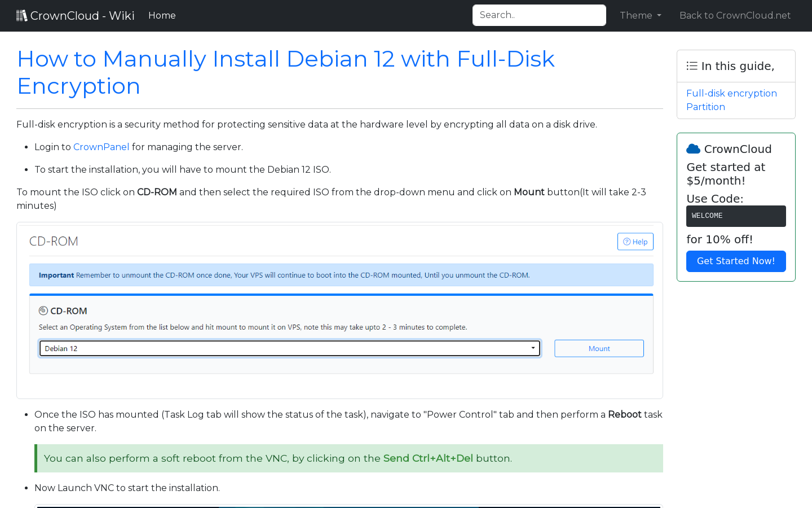Click the Back to CrownCloud.net link
The width and height of the screenshot is (812, 508).
pyautogui.click(x=735, y=15)
